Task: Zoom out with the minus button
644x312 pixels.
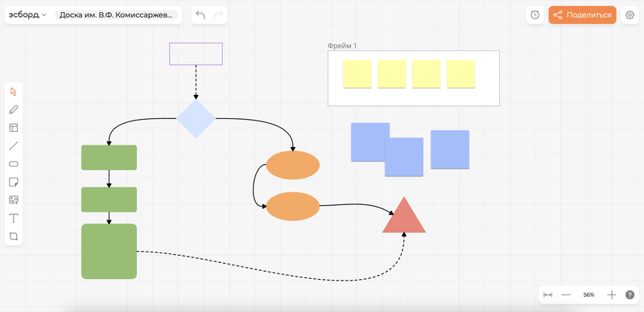Action: click(567, 295)
